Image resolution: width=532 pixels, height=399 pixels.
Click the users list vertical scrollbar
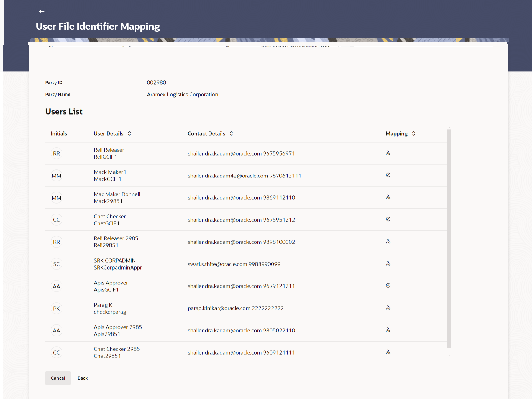tap(449, 238)
